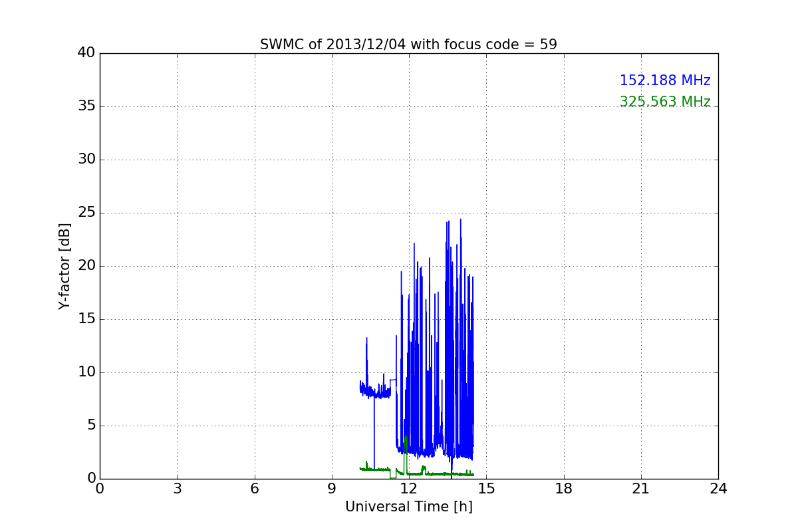Select the green '325.563 MHz' legend label

click(665, 102)
